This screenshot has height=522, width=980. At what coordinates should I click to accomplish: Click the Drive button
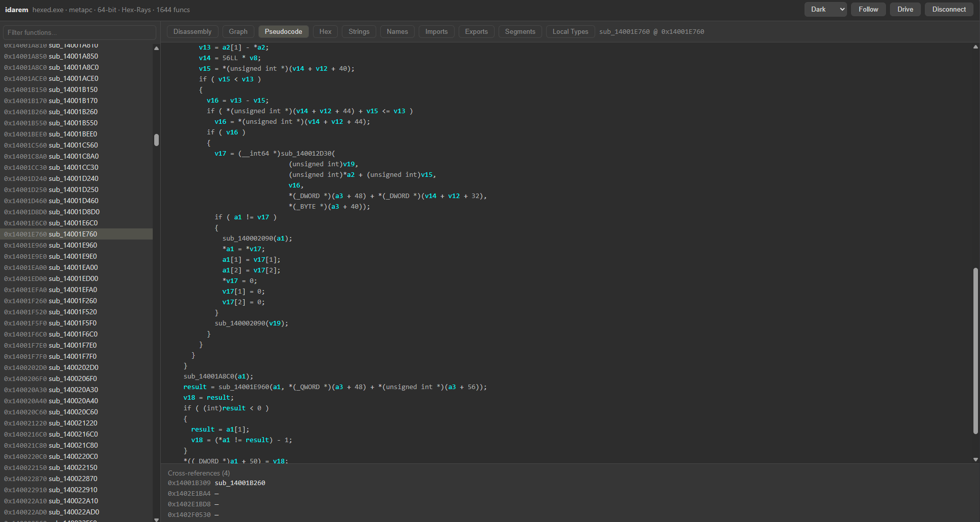click(x=905, y=9)
